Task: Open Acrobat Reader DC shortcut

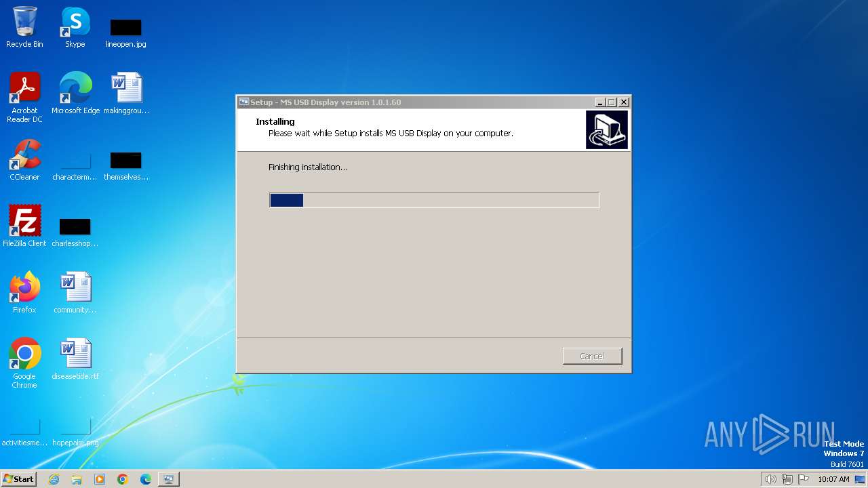Action: [24, 98]
